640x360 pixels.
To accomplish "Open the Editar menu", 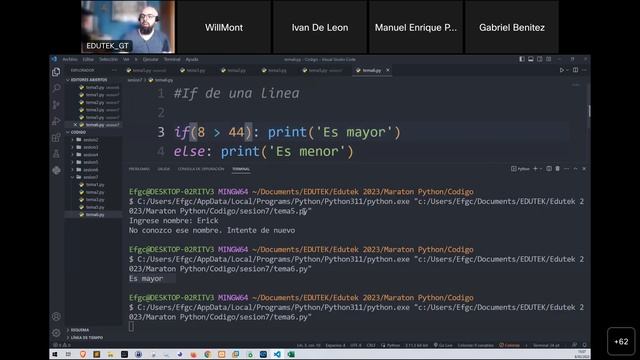I will pos(88,59).
